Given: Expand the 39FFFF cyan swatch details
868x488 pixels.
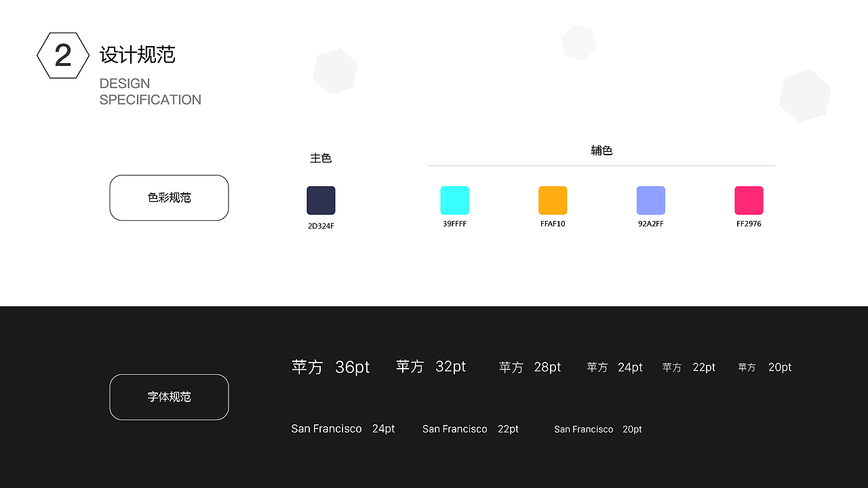Looking at the screenshot, I should point(454,199).
